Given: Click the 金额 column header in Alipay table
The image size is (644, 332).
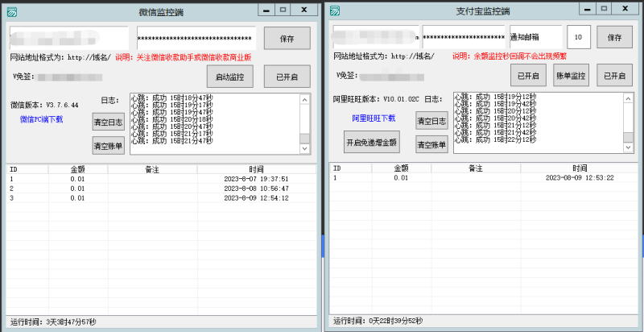Looking at the screenshot, I should point(402,168).
